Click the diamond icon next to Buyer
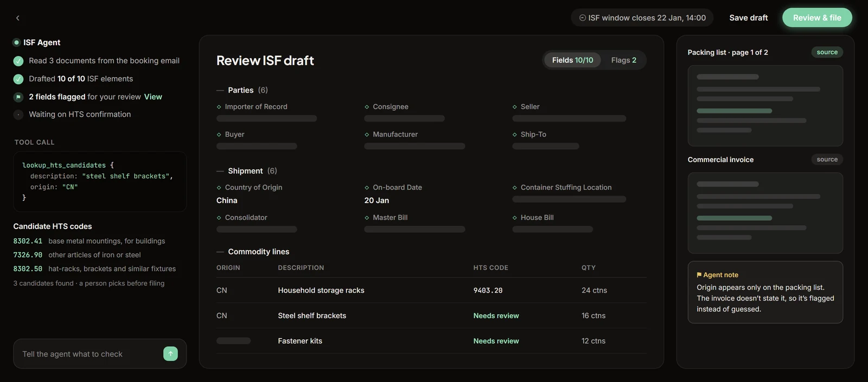 point(219,135)
